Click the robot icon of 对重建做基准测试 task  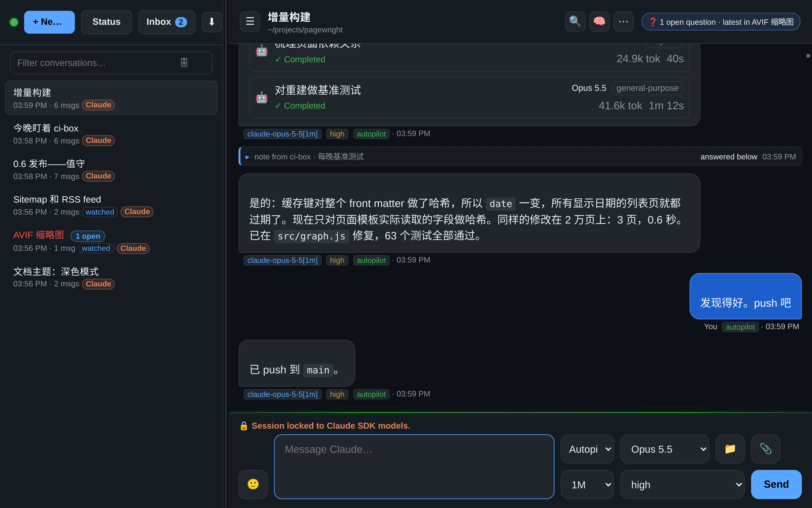click(x=262, y=98)
